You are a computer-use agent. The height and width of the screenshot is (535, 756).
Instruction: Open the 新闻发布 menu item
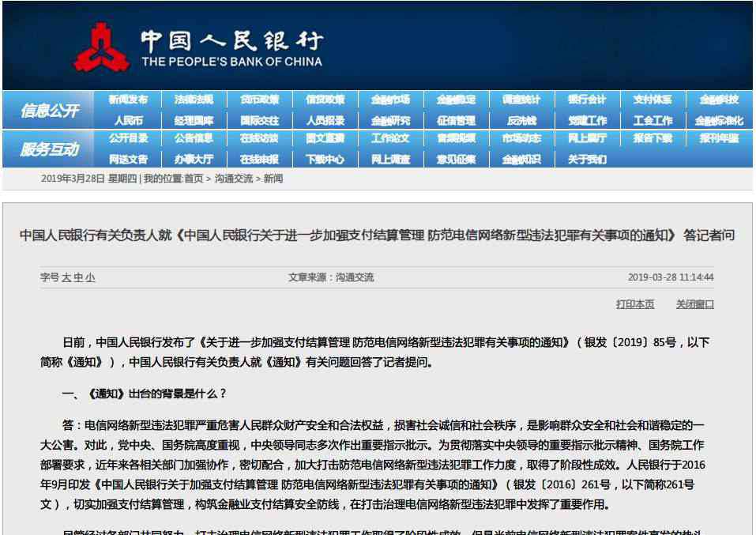pyautogui.click(x=128, y=100)
